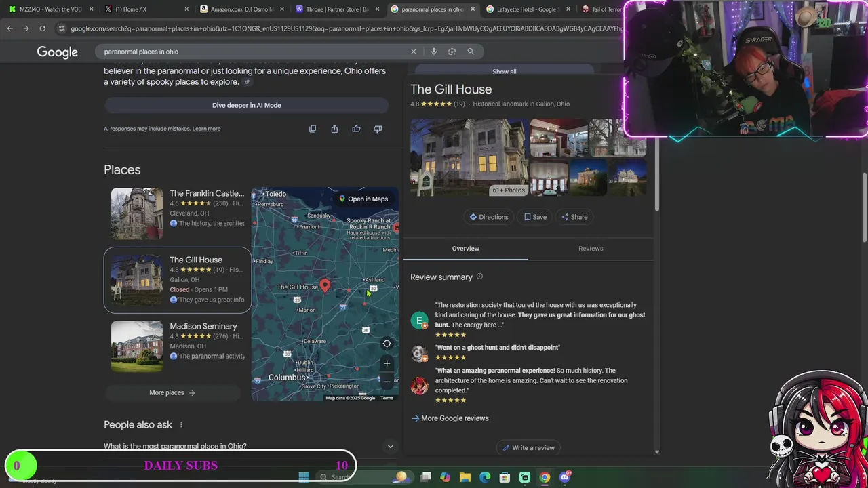Click Franklin Castle thumbnail image
The width and height of the screenshot is (868, 488).
coord(137,213)
